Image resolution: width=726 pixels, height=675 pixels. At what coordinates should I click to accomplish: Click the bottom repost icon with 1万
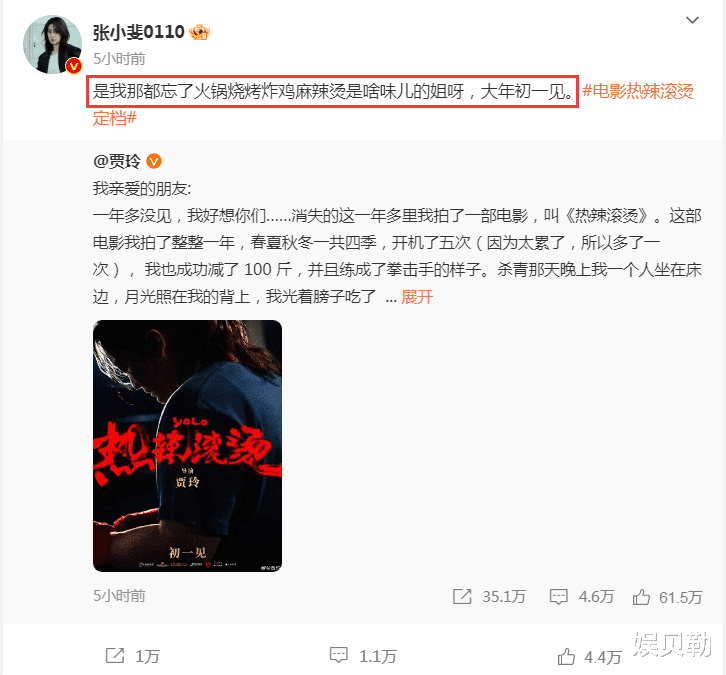click(114, 656)
